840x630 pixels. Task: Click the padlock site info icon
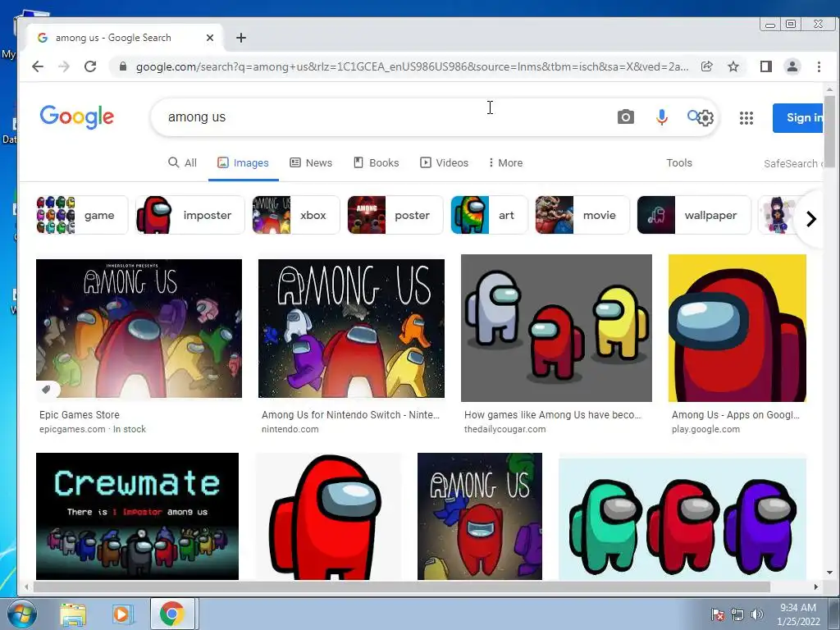pyautogui.click(x=123, y=66)
